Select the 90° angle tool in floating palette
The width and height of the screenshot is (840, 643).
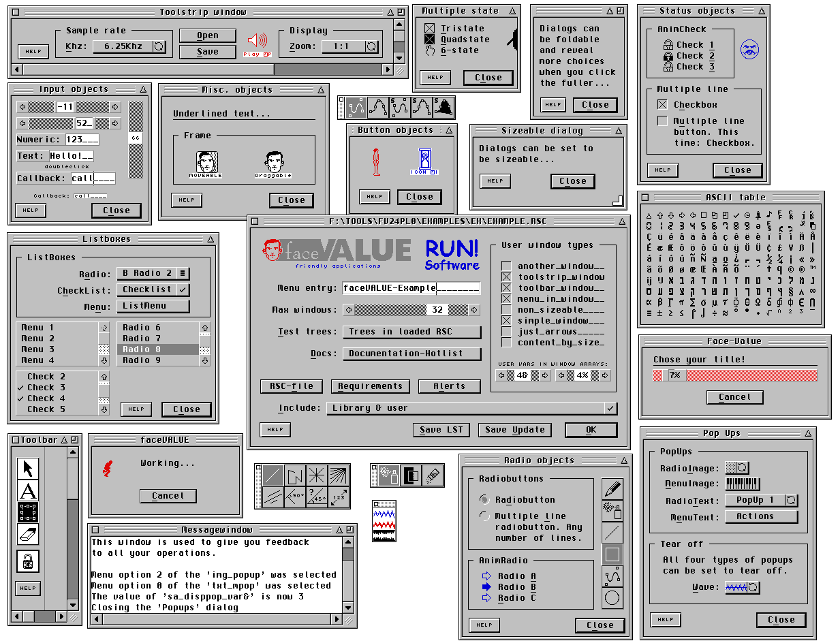tap(295, 497)
